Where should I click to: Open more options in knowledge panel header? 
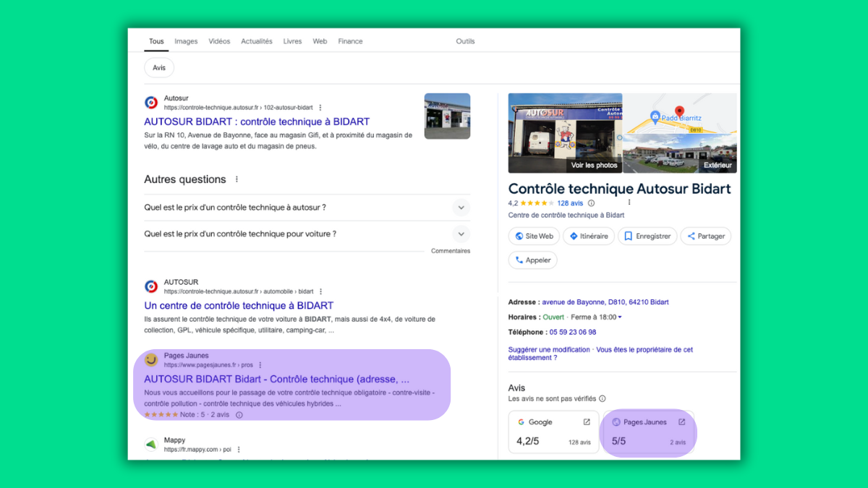(629, 203)
